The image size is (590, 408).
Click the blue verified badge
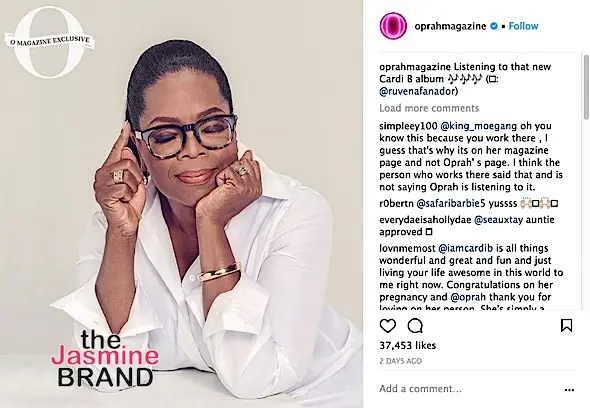pyautogui.click(x=494, y=26)
